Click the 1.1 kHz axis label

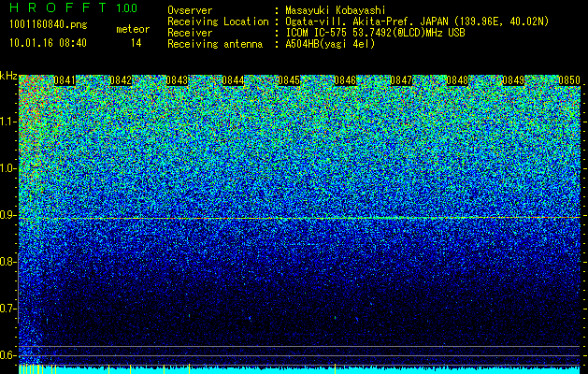click(x=7, y=122)
